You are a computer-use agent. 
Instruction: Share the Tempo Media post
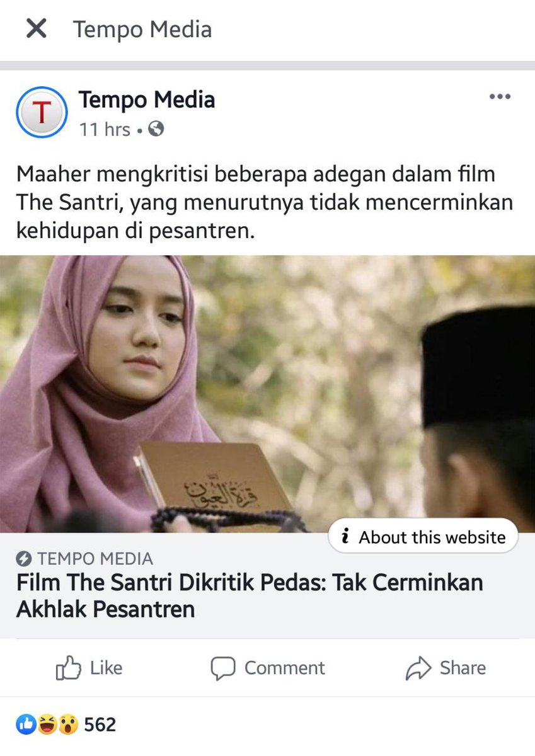[x=446, y=668]
